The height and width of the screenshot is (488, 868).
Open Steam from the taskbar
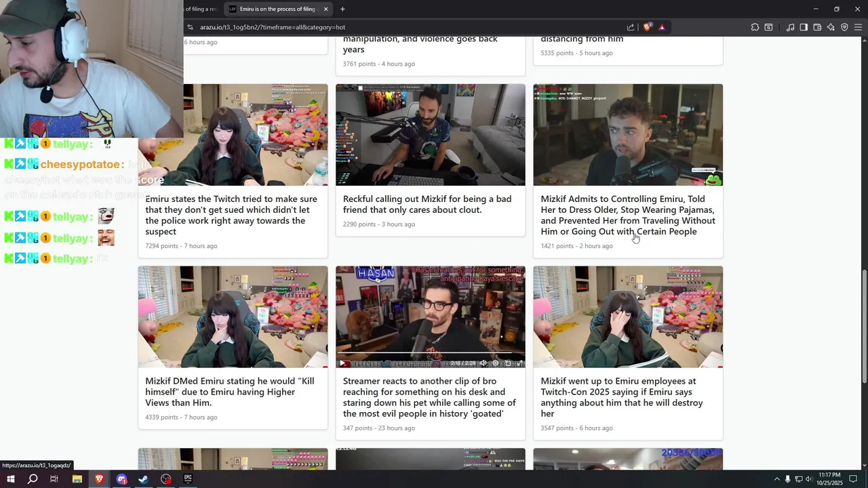[x=144, y=479]
